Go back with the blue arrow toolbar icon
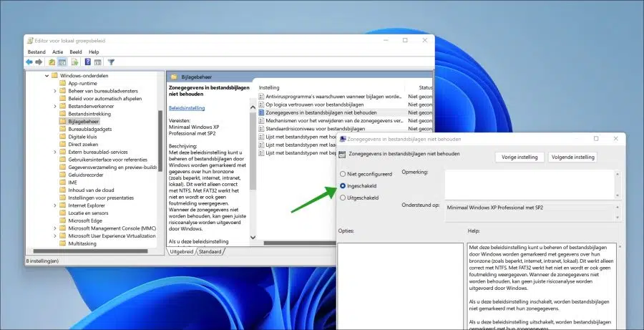Viewport: 644px width, 330px height. [29, 62]
